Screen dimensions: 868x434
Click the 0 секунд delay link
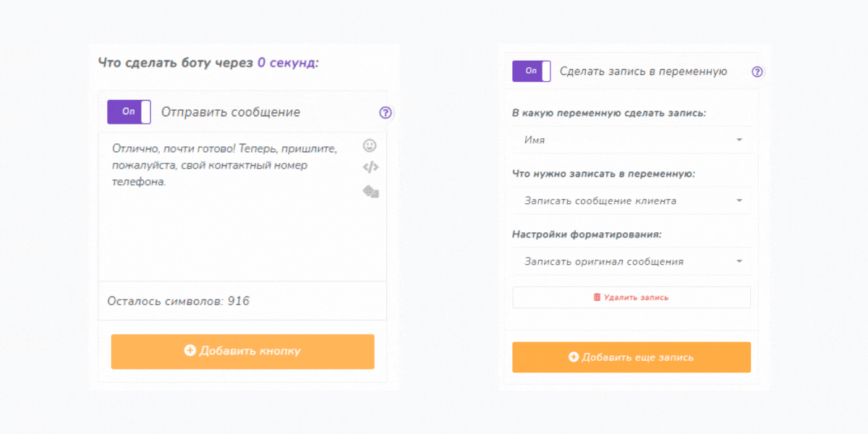pyautogui.click(x=287, y=63)
